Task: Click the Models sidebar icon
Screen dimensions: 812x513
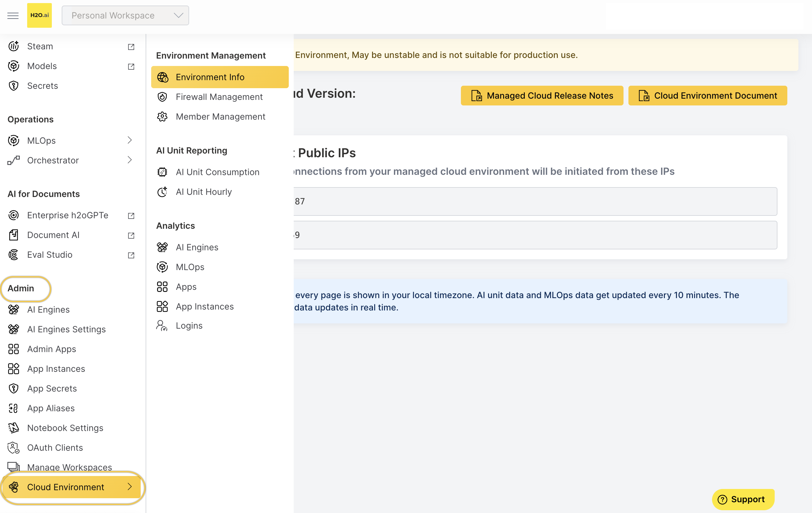Action: [x=14, y=66]
